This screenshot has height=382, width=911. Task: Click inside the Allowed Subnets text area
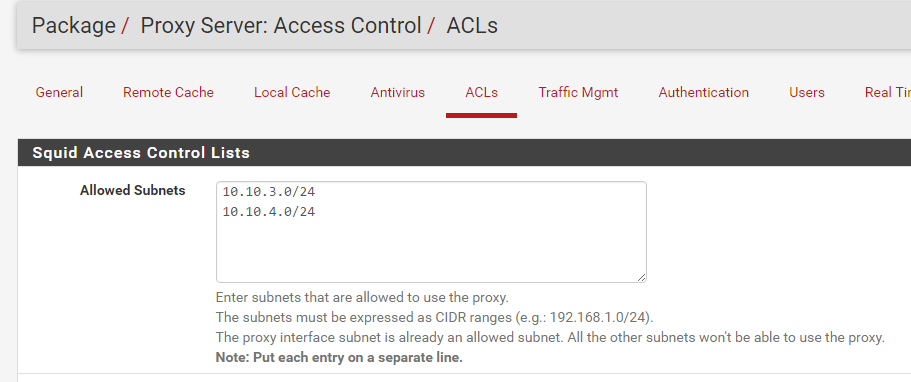tap(431, 232)
